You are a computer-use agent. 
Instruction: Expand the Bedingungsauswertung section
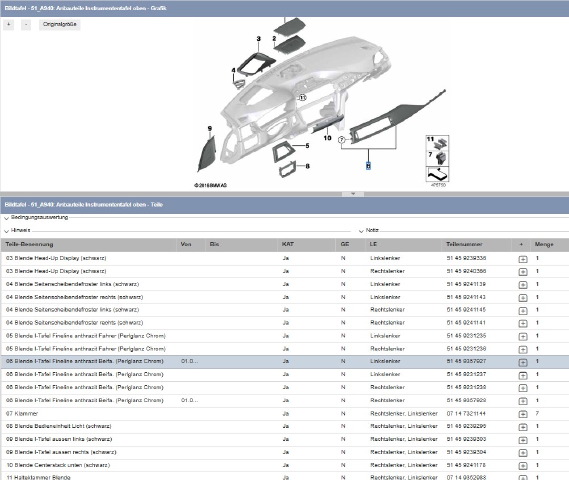[6, 218]
